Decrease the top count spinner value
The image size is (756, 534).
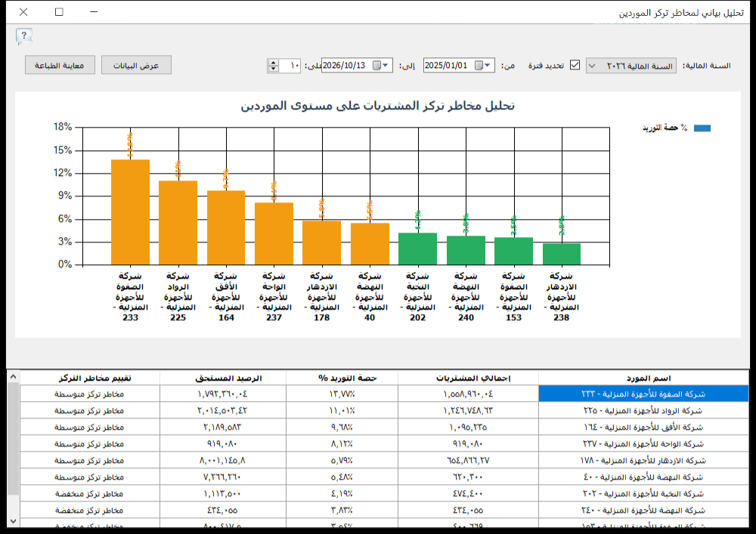click(274, 69)
